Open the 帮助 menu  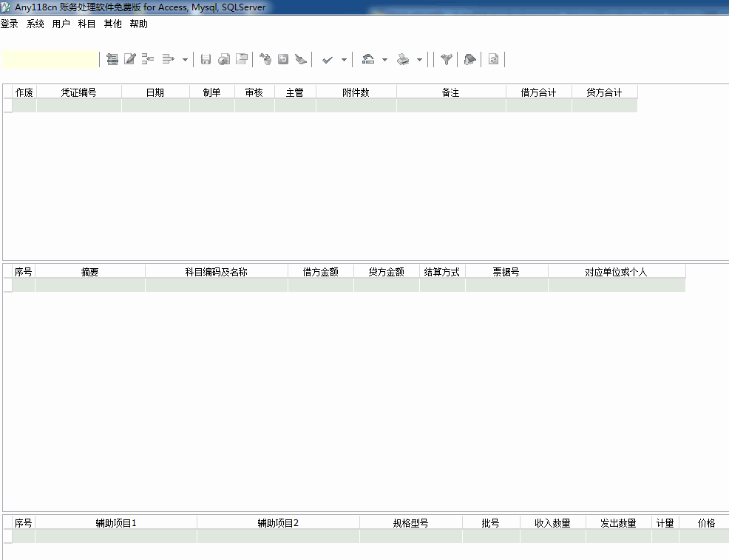pos(138,24)
